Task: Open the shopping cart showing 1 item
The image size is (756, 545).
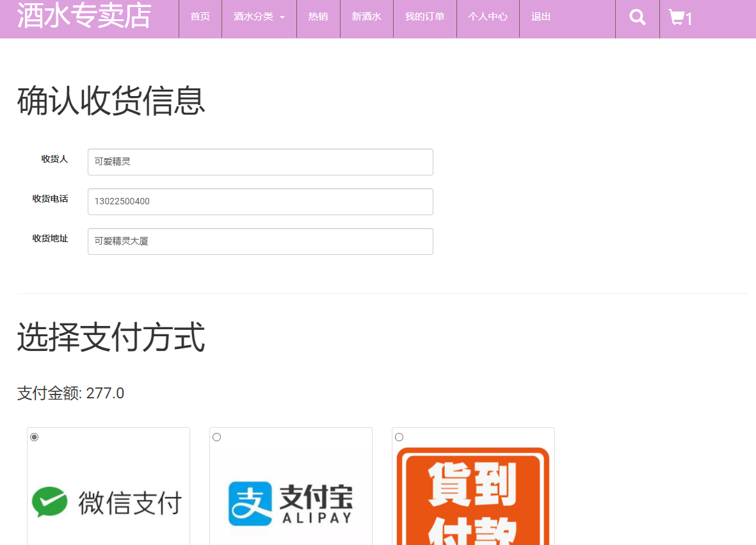Action: (x=679, y=18)
